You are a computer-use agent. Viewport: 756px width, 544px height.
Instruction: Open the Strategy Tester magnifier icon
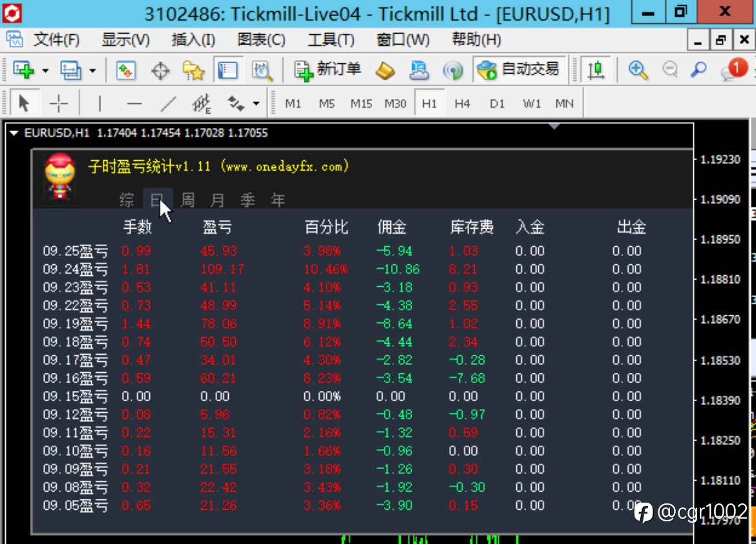coord(262,71)
